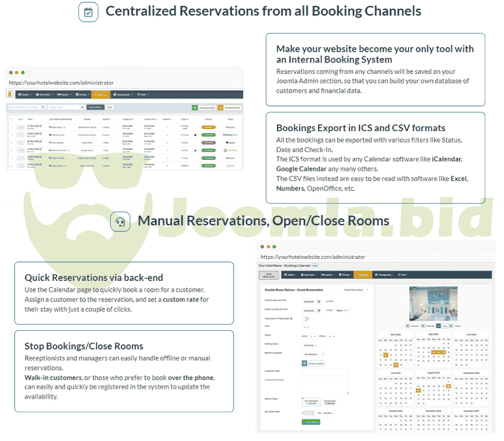Tick the select-all checkbox in bookings table header
The width and height of the screenshot is (504, 441).
[11, 118]
